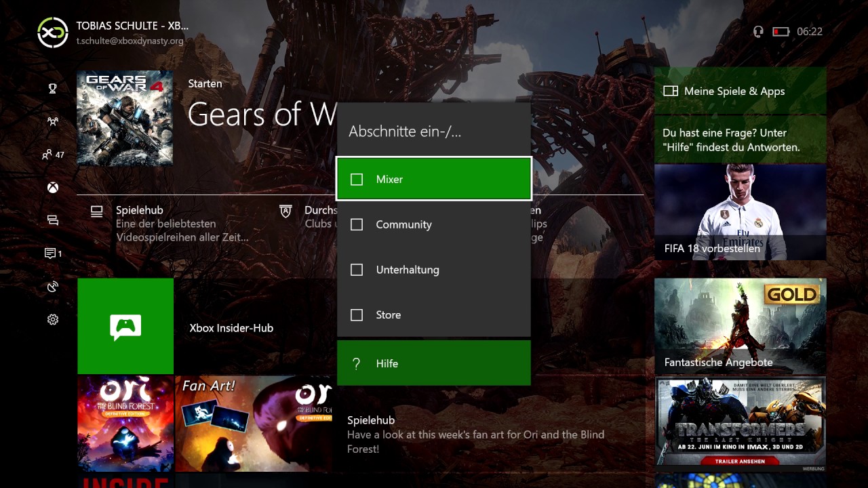Select the Hilfe menu entry
Screen dimensions: 868x488
click(434, 363)
